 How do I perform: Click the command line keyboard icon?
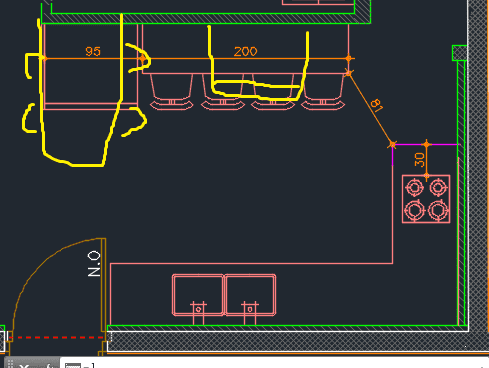click(x=73, y=365)
